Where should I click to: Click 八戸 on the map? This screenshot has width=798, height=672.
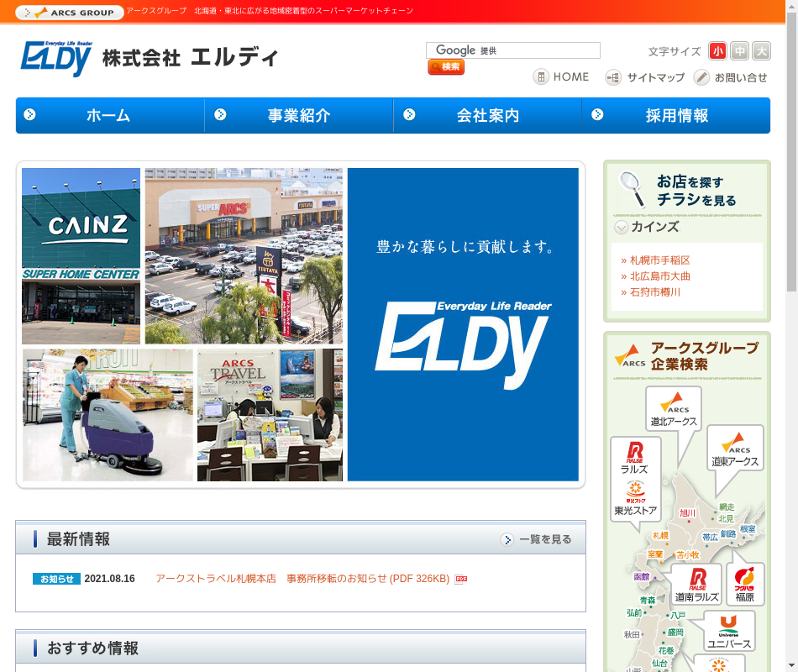click(678, 616)
